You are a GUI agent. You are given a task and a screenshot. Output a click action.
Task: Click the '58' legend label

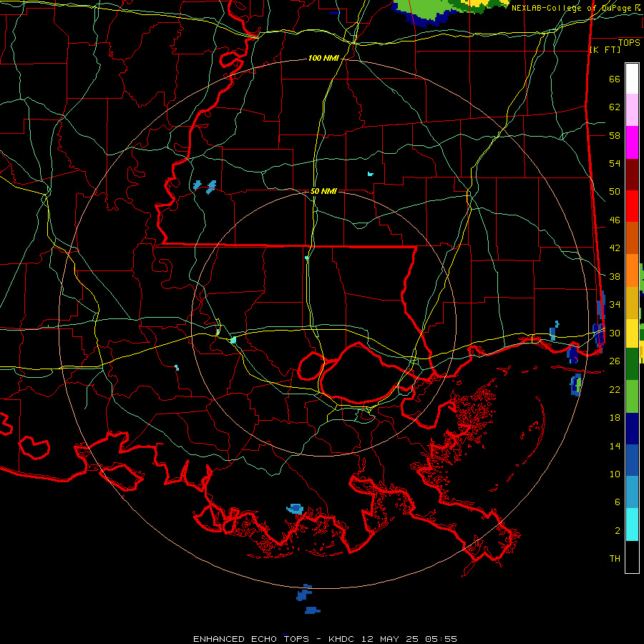(615, 135)
